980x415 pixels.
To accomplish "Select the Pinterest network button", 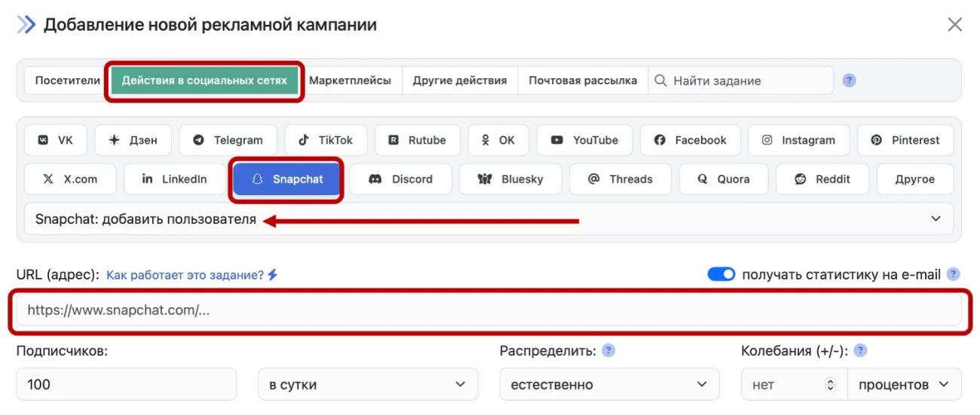I will [905, 140].
